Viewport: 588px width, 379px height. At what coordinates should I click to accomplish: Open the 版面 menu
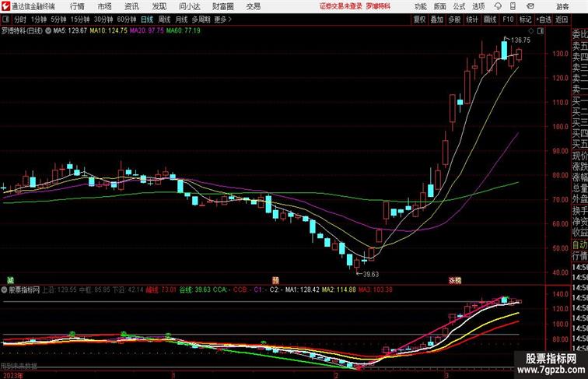pos(440,6)
